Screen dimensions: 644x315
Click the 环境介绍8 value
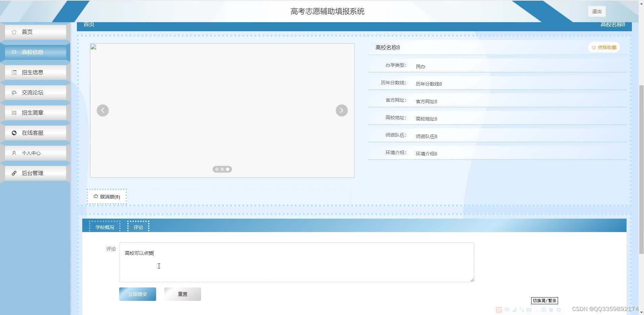pos(426,154)
